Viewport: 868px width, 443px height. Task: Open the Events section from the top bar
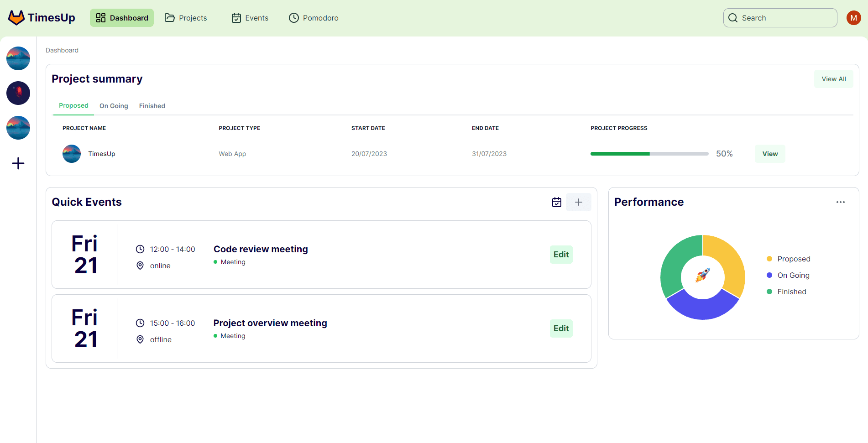250,17
